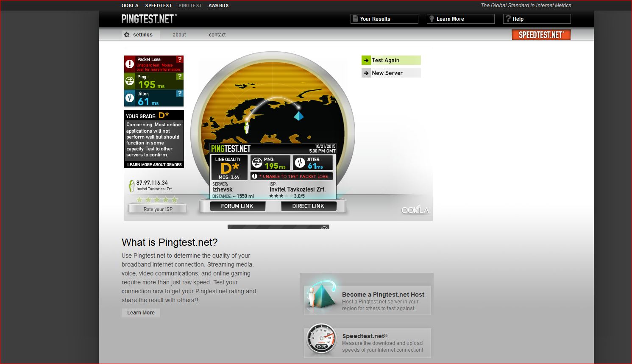Click the Rate your ISP button
This screenshot has height=364, width=632.
click(158, 209)
